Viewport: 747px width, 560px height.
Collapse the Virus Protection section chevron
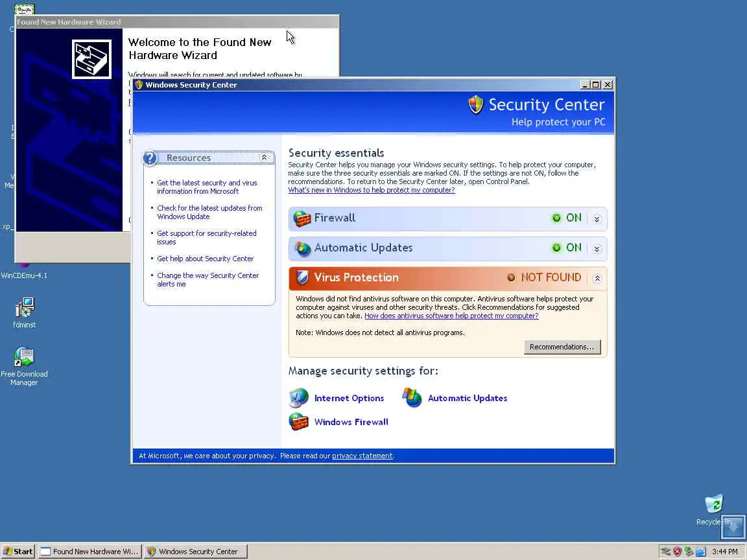[x=597, y=279]
